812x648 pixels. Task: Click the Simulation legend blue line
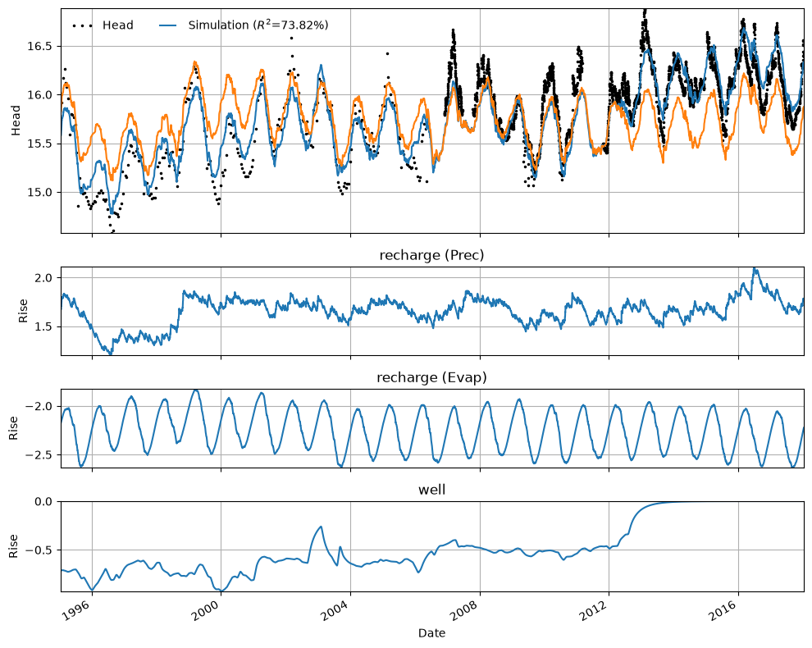[167, 25]
